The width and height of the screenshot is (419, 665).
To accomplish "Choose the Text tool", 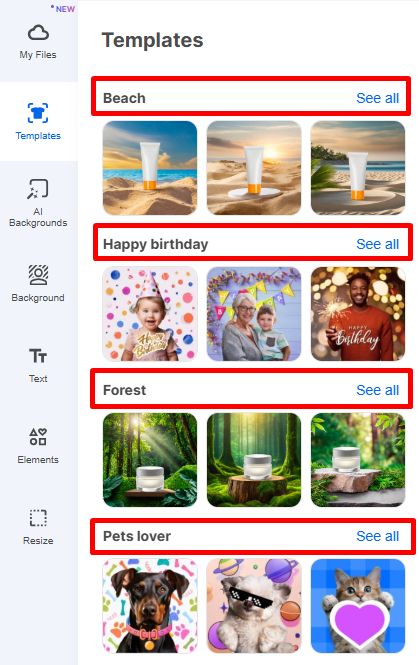I will pyautogui.click(x=38, y=356).
